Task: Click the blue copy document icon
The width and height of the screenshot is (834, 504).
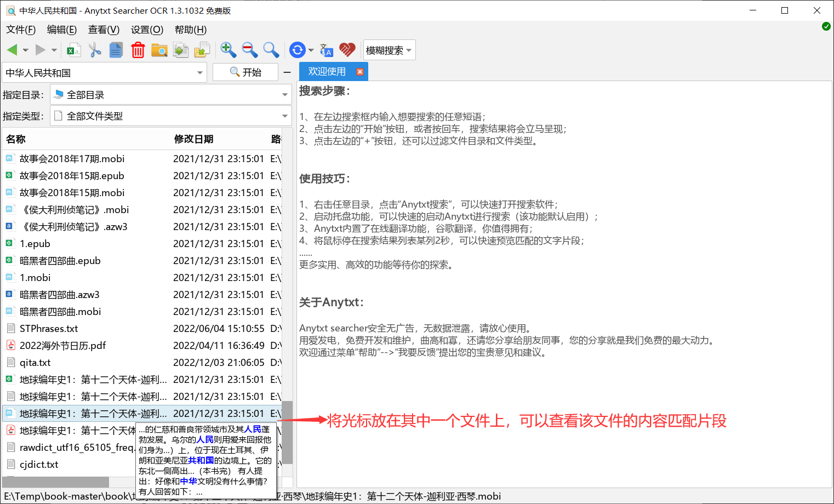Action: [116, 50]
